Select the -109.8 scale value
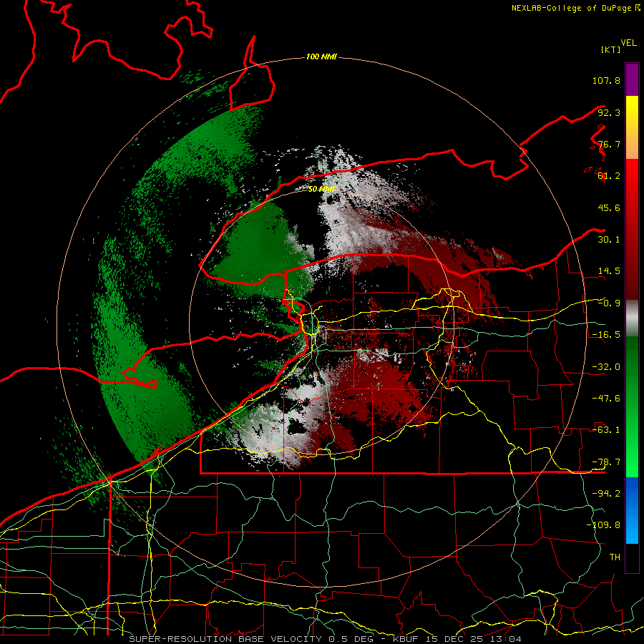Image resolution: width=644 pixels, height=644 pixels. (603, 525)
